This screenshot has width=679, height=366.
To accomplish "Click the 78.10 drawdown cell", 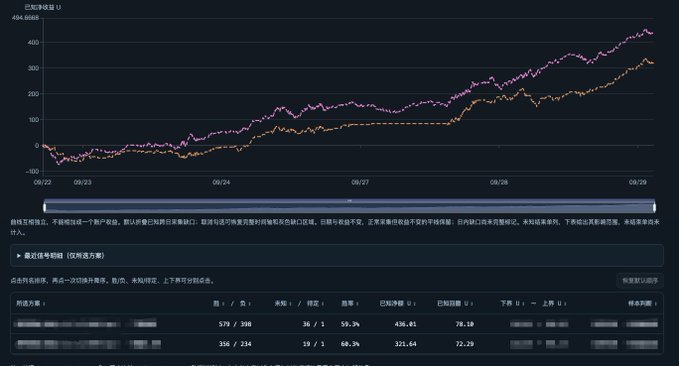I will pos(465,324).
